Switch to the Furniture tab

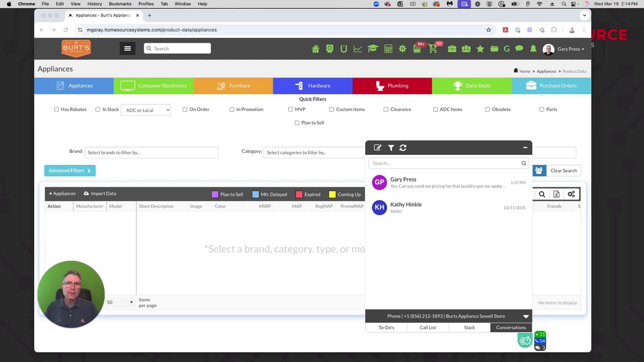[233, 86]
